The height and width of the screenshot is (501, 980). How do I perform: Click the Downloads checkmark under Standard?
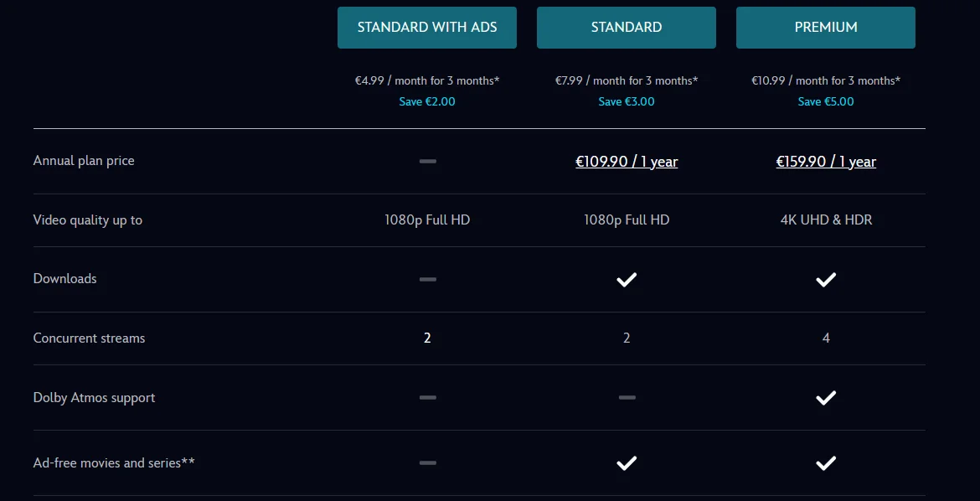click(627, 280)
